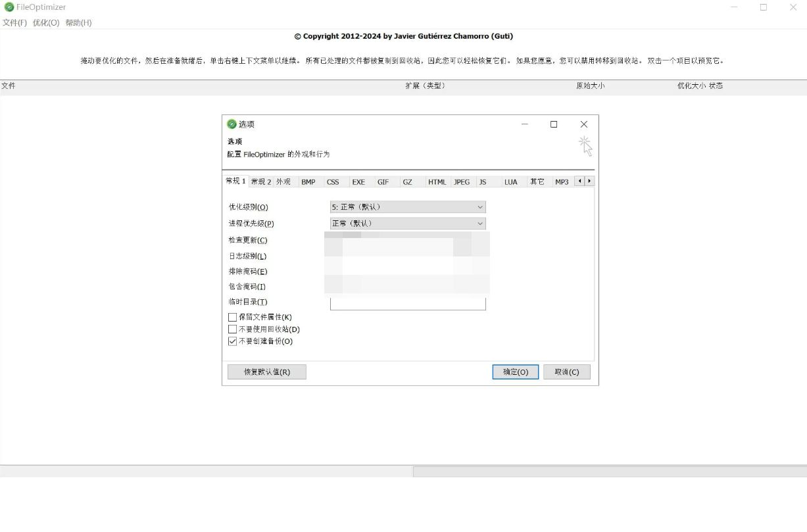Viewport: 807px width, 532px height.
Task: Enable the 不要使用回收站(D) checkbox
Action: click(x=233, y=329)
